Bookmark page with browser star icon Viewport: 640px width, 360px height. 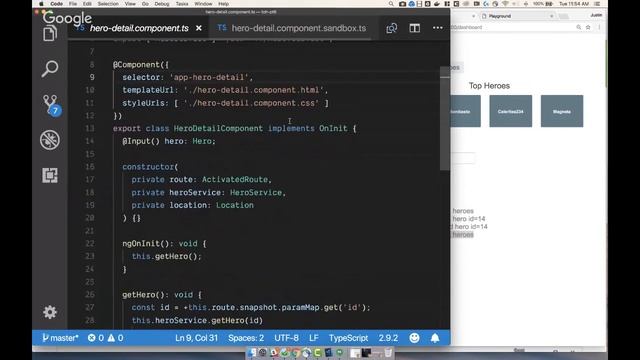click(x=588, y=27)
